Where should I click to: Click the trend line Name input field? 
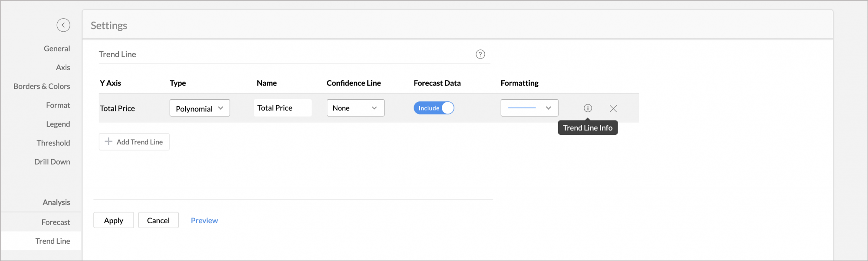click(283, 108)
